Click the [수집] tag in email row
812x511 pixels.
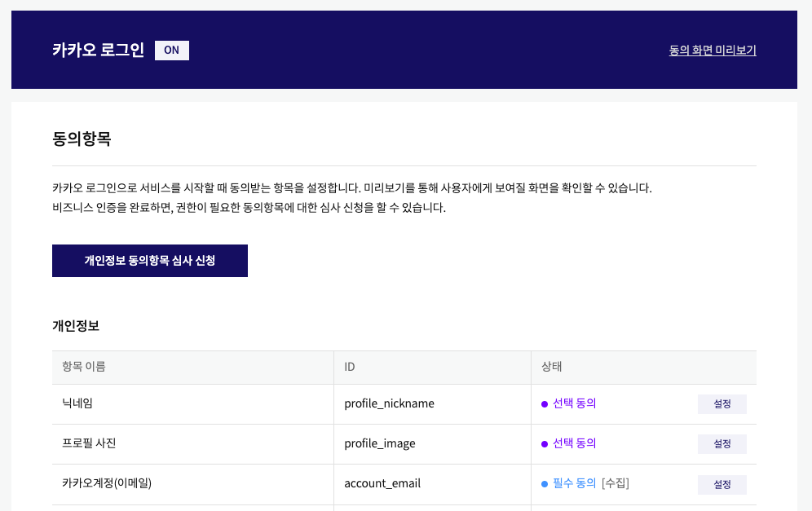tap(616, 483)
